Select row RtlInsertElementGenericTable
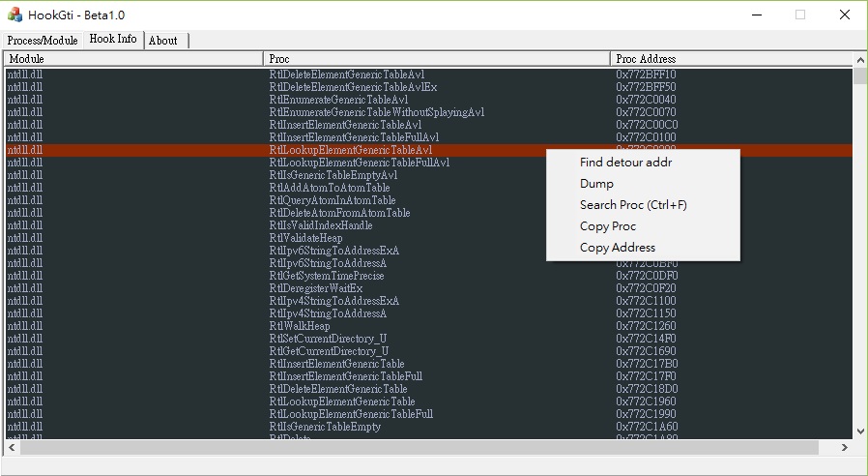 429,364
